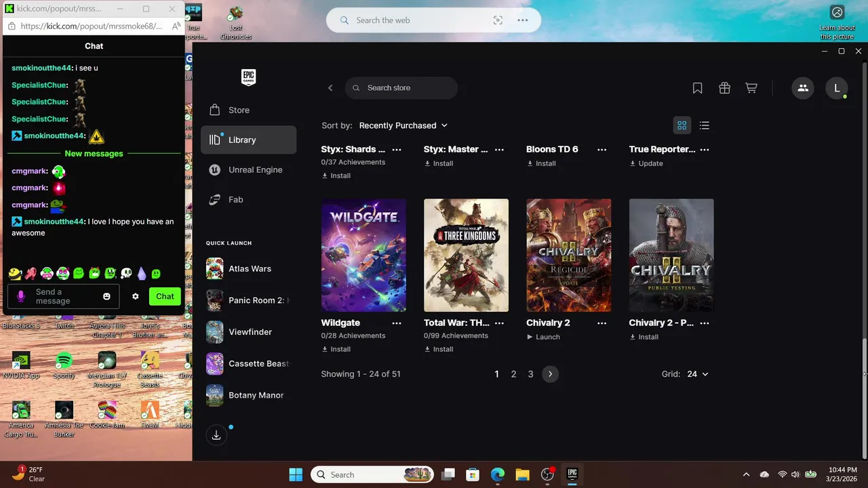Image resolution: width=868 pixels, height=488 pixels.
Task: Open options menu for Chivalry 2
Action: point(602,323)
